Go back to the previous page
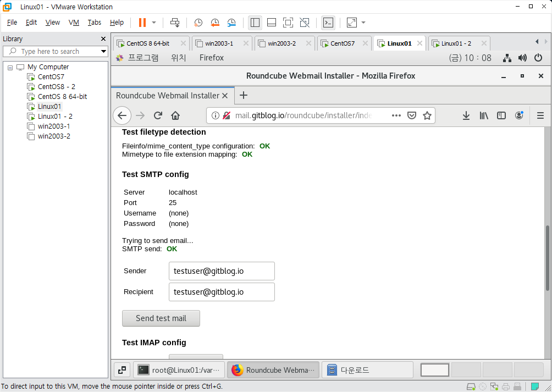The image size is (552, 392). [122, 115]
